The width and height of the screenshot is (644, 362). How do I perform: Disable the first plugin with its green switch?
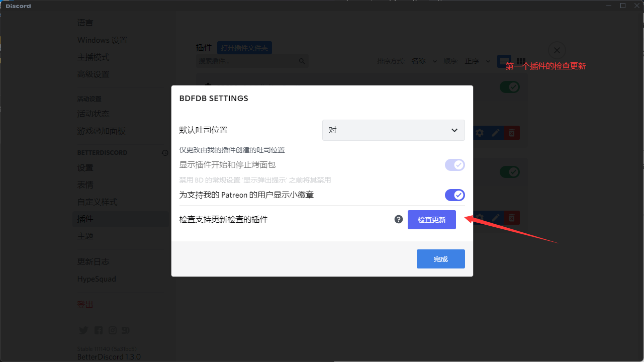(509, 87)
